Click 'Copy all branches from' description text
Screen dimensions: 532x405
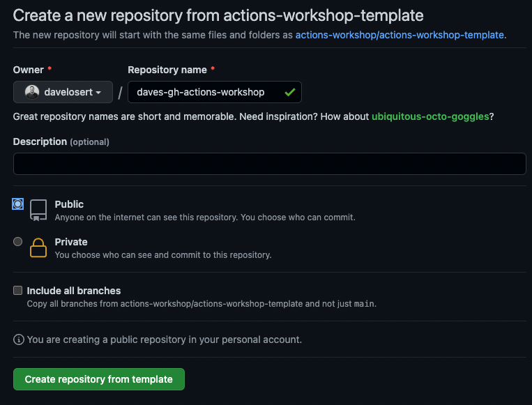(202, 304)
